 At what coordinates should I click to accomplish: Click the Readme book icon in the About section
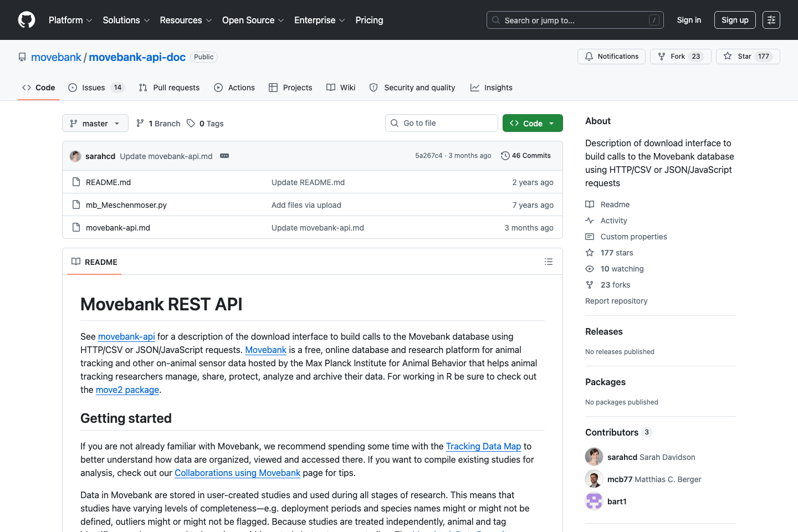(x=590, y=204)
